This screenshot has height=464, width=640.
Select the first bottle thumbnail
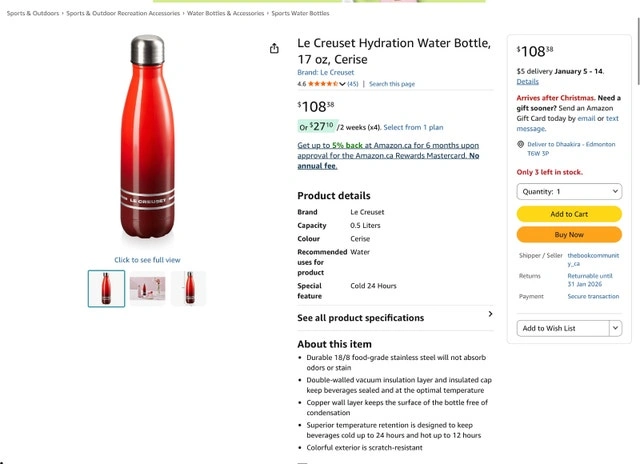pos(107,288)
